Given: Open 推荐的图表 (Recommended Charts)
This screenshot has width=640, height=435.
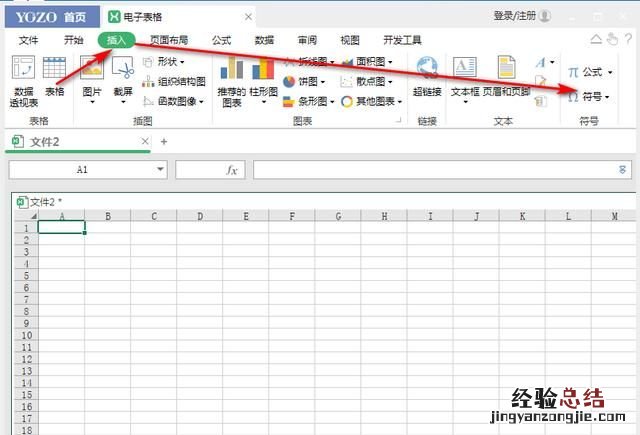Looking at the screenshot, I should coord(232,70).
